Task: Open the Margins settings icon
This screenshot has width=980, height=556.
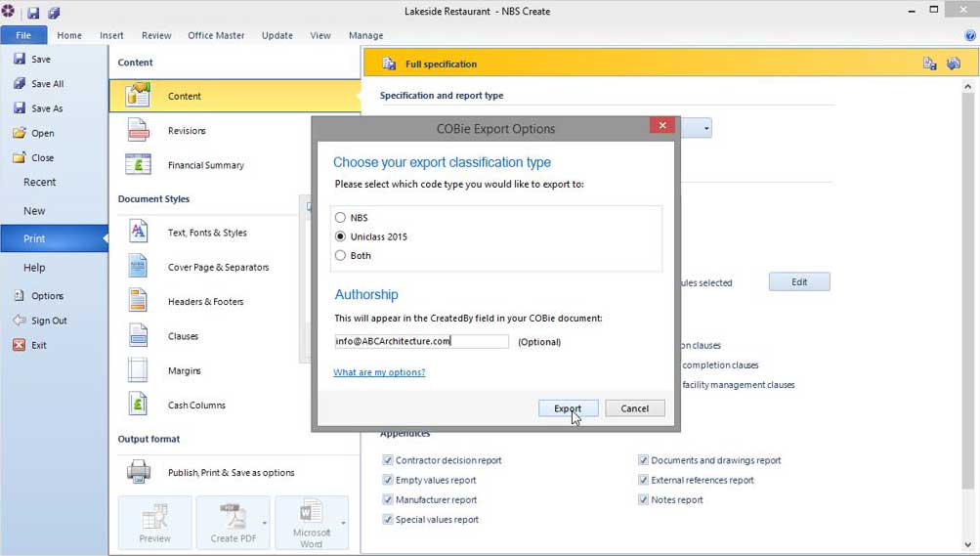Action: (x=138, y=370)
